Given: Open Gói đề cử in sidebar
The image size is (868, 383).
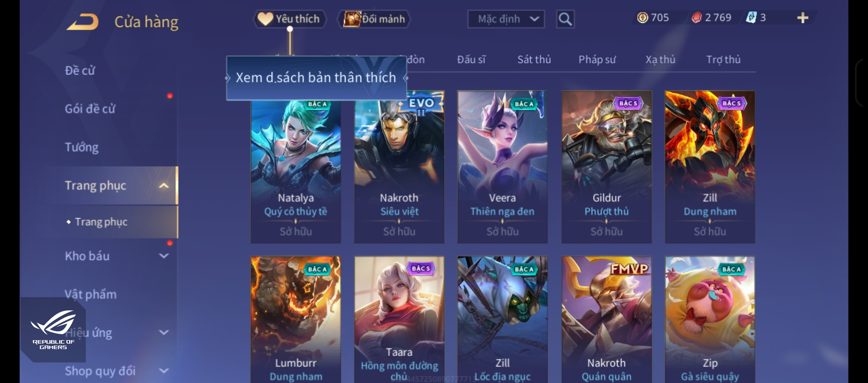Looking at the screenshot, I should pyautogui.click(x=90, y=109).
